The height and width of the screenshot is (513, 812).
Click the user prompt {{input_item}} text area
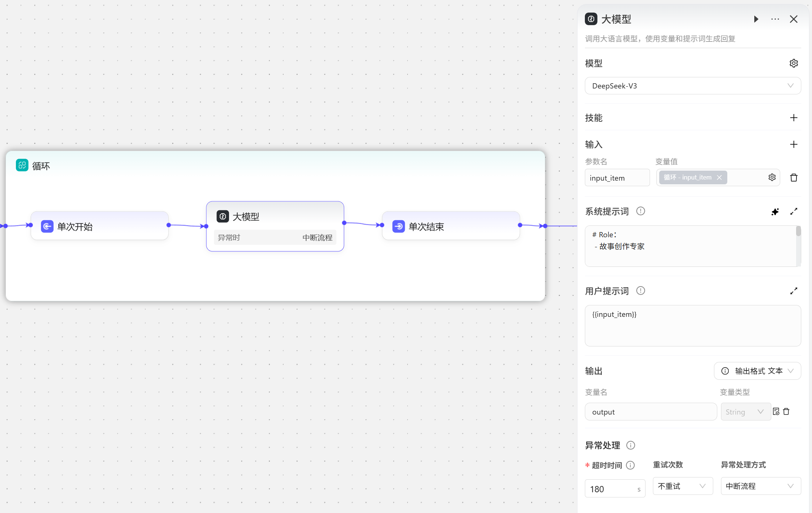click(693, 326)
